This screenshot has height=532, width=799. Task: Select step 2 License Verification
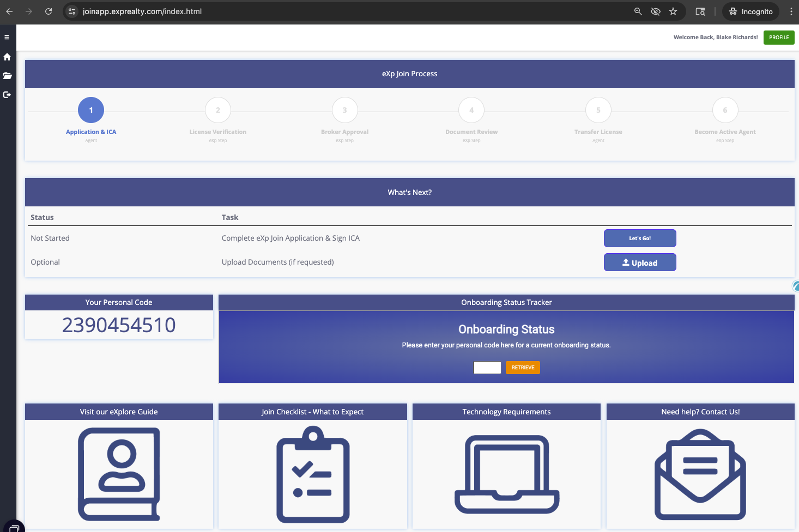[218, 111]
